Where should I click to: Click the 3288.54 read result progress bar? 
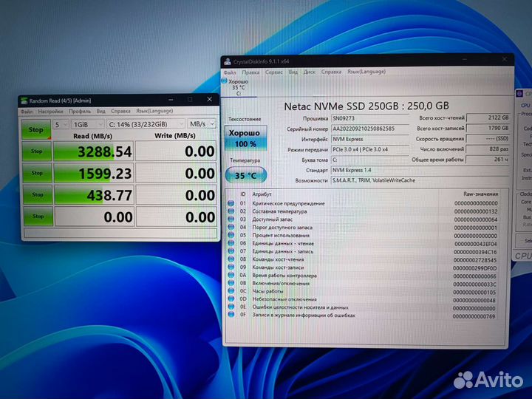tap(94, 151)
